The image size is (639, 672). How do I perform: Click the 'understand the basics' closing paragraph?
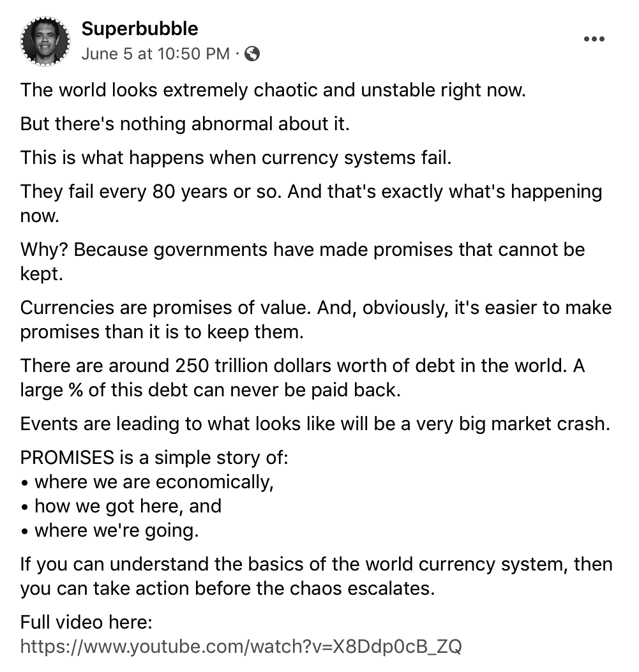315,564
